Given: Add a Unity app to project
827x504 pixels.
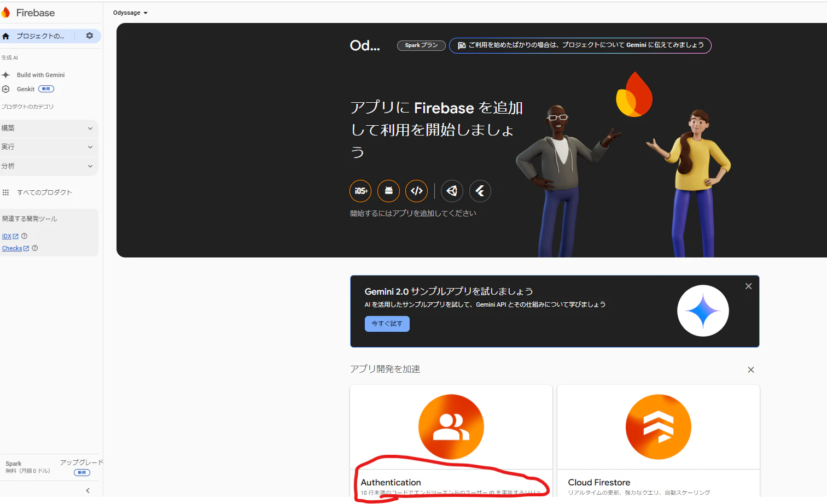Looking at the screenshot, I should [x=452, y=191].
